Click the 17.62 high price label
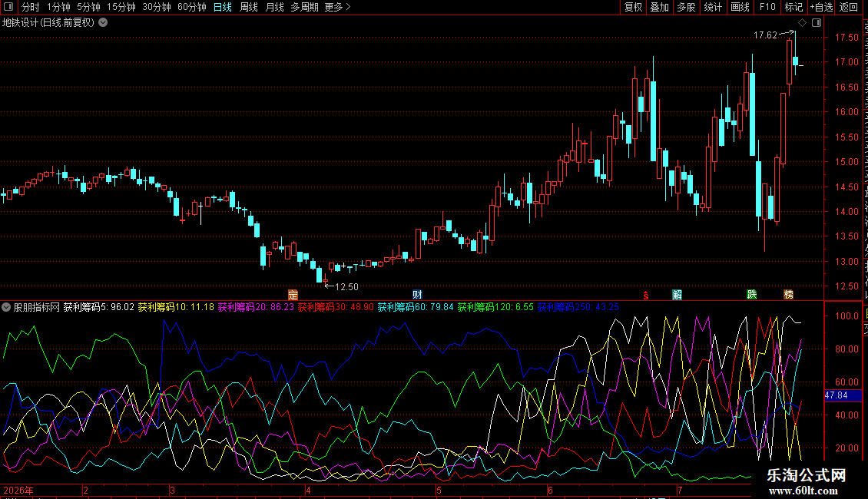 [x=765, y=35]
